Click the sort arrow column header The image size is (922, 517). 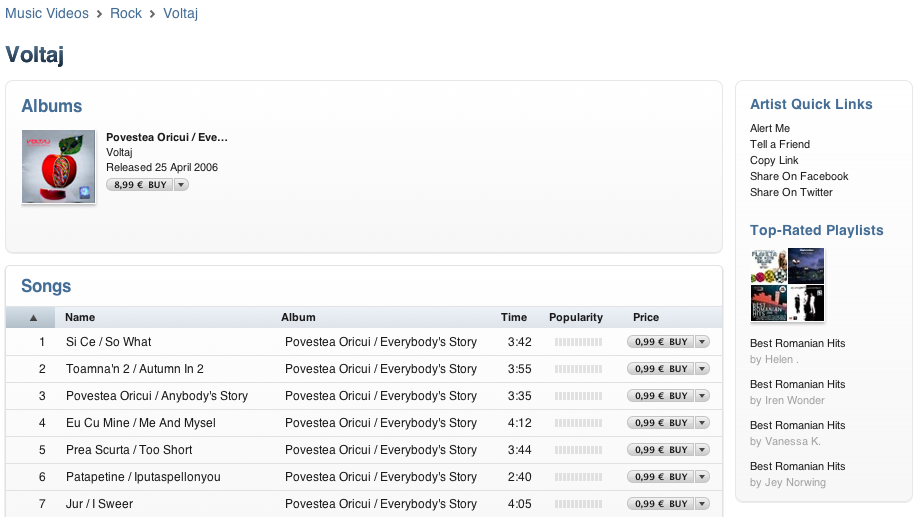coord(34,318)
